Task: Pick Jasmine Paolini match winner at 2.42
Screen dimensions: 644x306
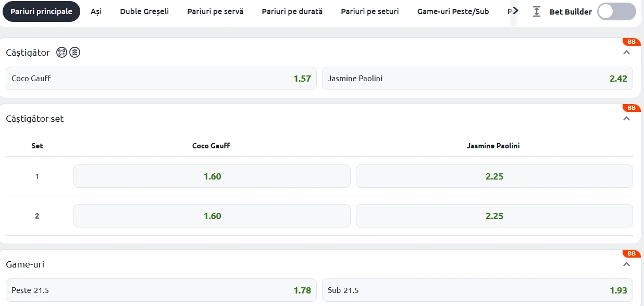Action: [477, 79]
